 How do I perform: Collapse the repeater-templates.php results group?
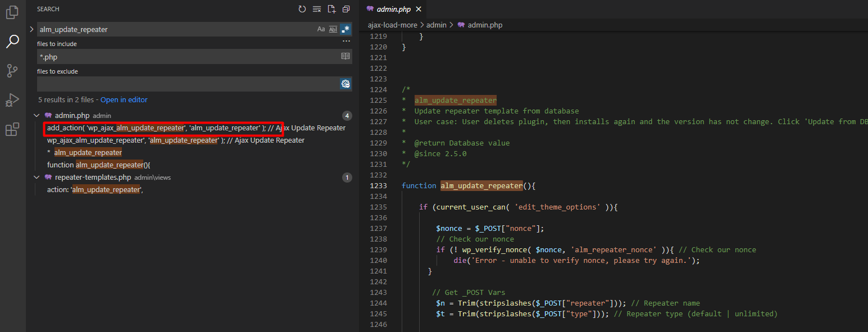pyautogui.click(x=37, y=178)
